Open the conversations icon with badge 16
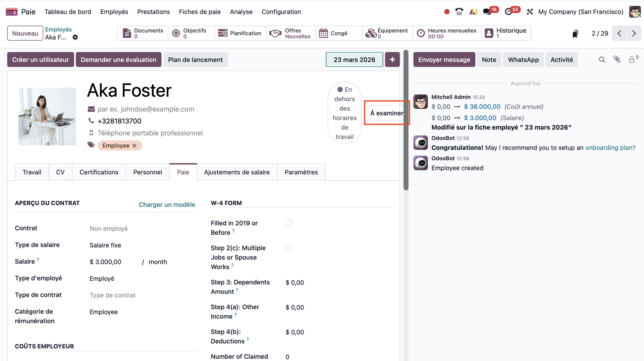The image size is (644, 361). [487, 12]
